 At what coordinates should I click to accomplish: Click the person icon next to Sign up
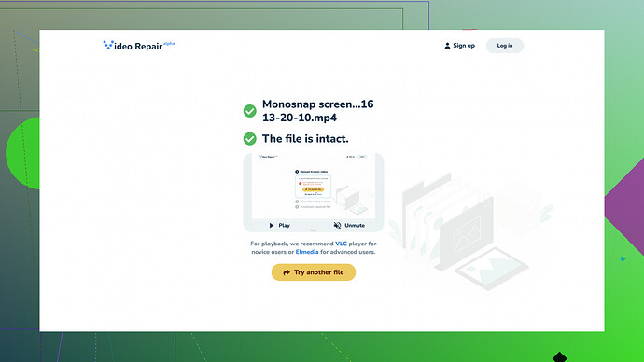(447, 46)
